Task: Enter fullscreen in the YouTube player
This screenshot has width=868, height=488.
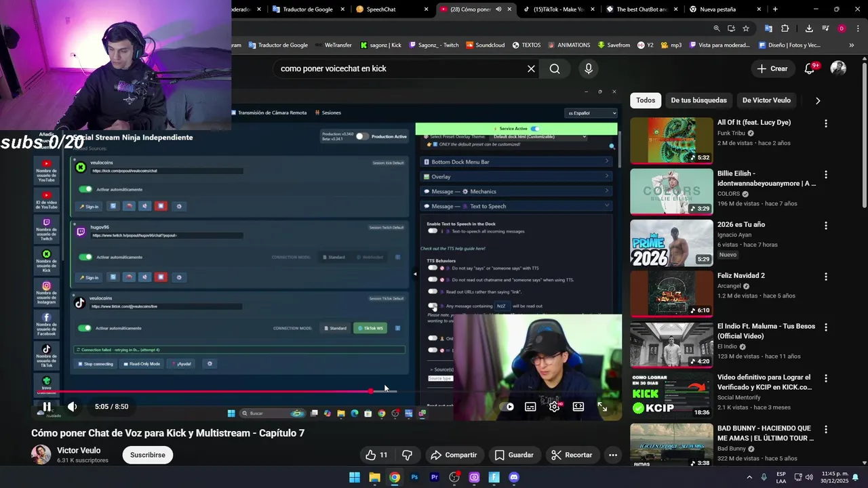Action: (602, 407)
